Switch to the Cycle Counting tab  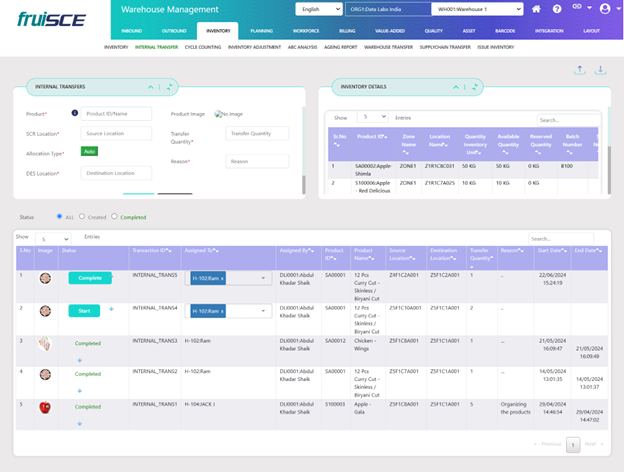[x=204, y=47]
